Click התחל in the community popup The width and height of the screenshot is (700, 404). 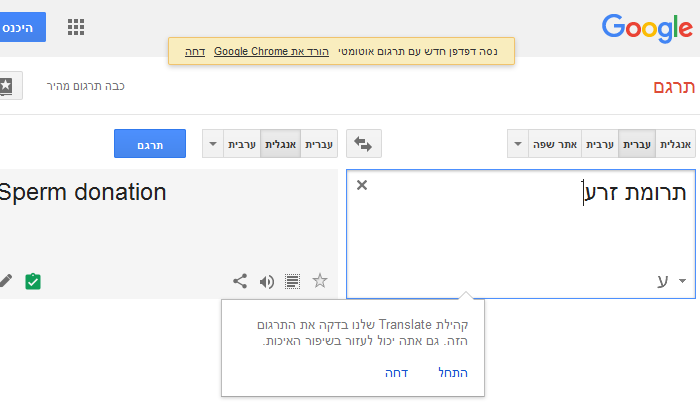[453, 373]
